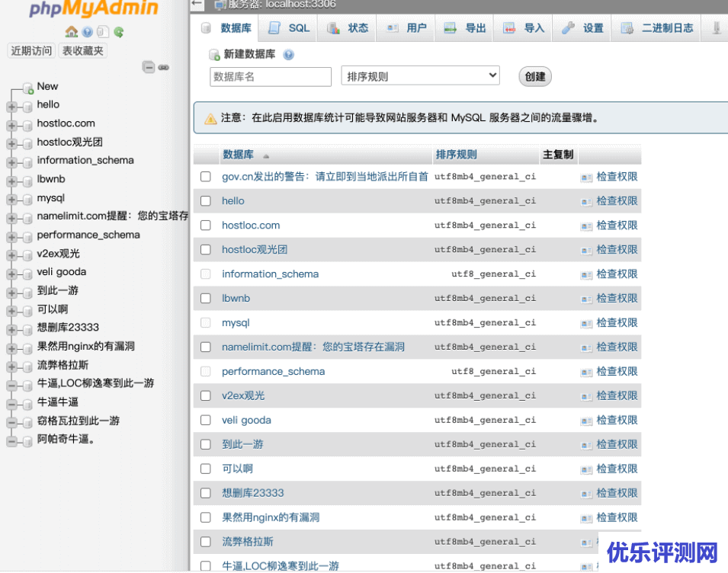Check the hostloc观光团 database row
Screen dimensions: 728x573
(x=206, y=250)
